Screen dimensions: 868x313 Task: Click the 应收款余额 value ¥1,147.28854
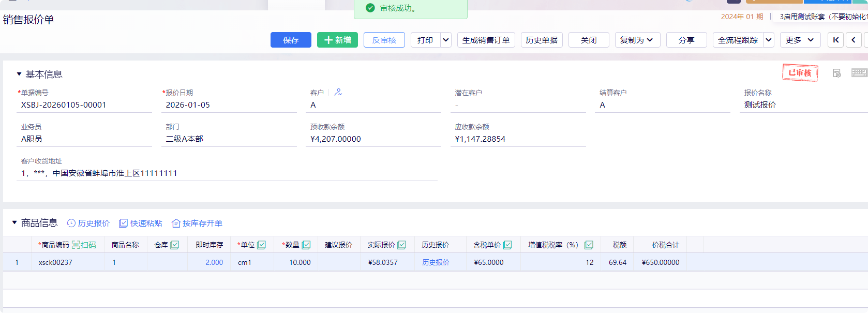pyautogui.click(x=480, y=139)
